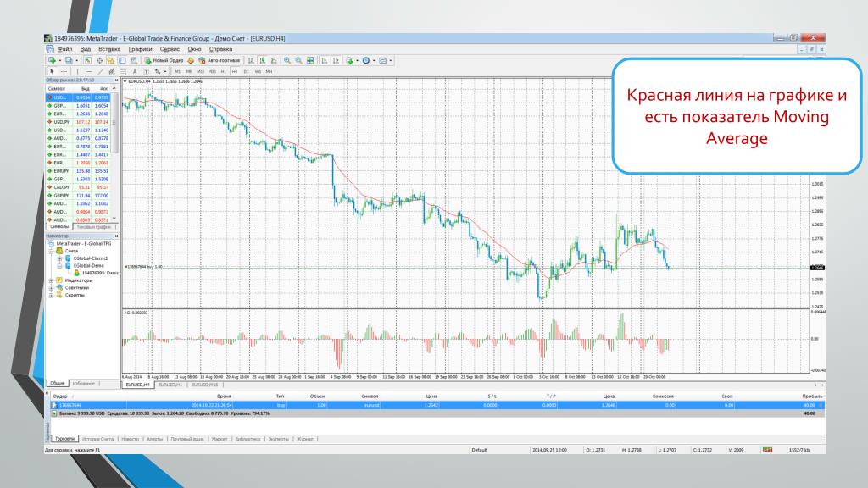Select CADJPY row in Market Watch
Viewport: 868px width, 488px height.
(78, 187)
